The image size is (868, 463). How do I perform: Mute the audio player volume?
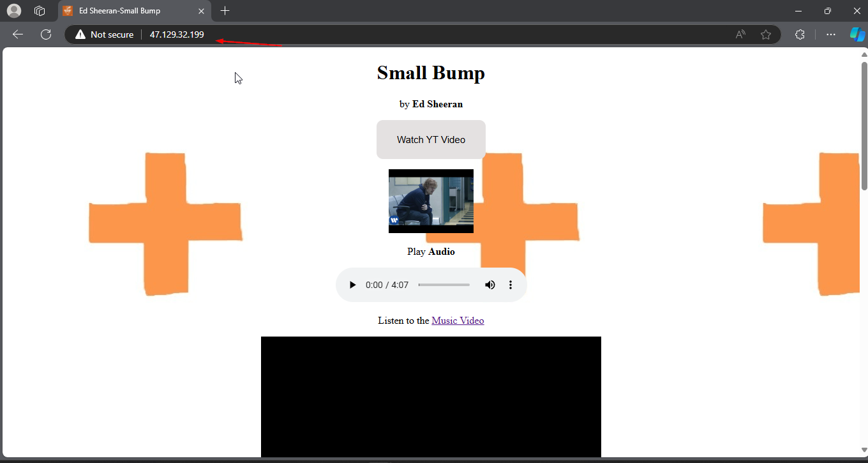pyautogui.click(x=490, y=285)
